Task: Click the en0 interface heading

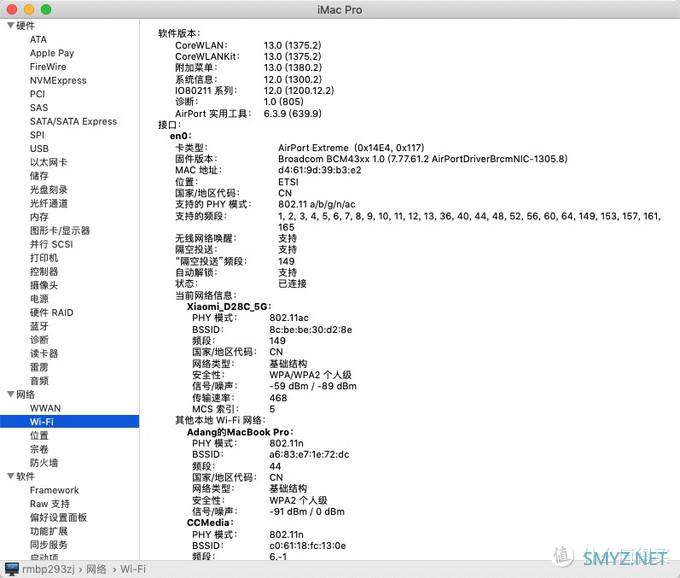Action: pos(180,136)
